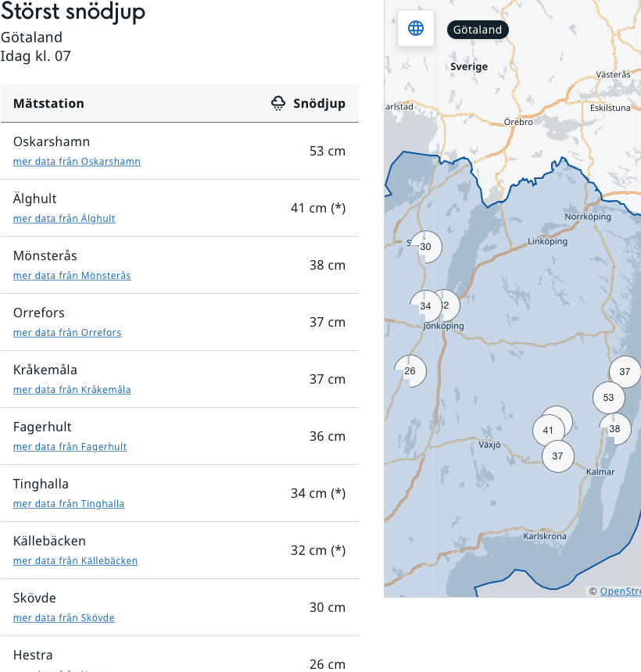
Task: Click the Götaland region label on the map
Action: pos(478,30)
